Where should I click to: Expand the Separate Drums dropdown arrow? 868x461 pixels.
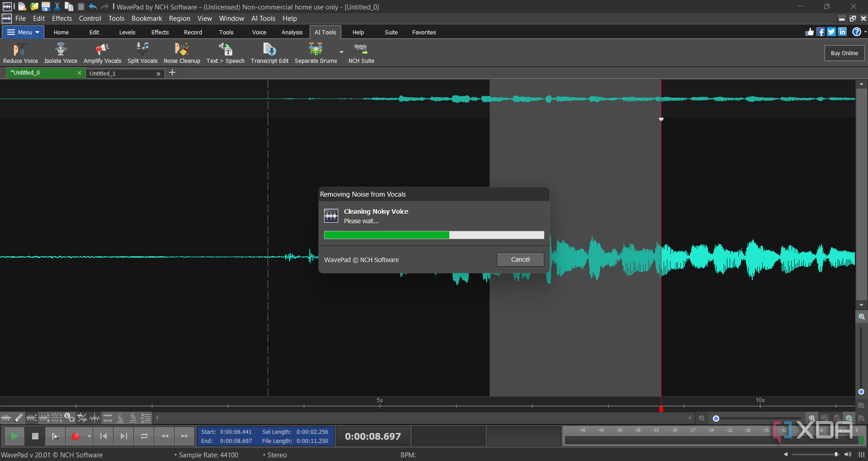[342, 52]
